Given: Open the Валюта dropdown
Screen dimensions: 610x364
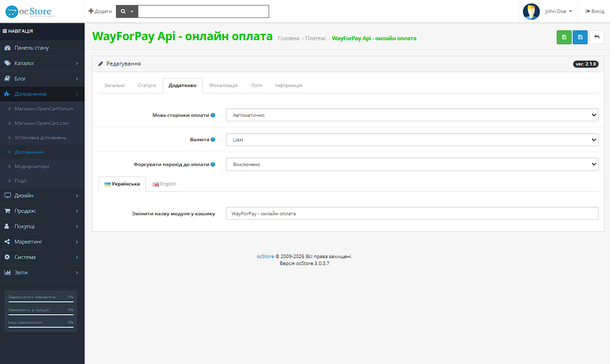Looking at the screenshot, I should coord(412,140).
